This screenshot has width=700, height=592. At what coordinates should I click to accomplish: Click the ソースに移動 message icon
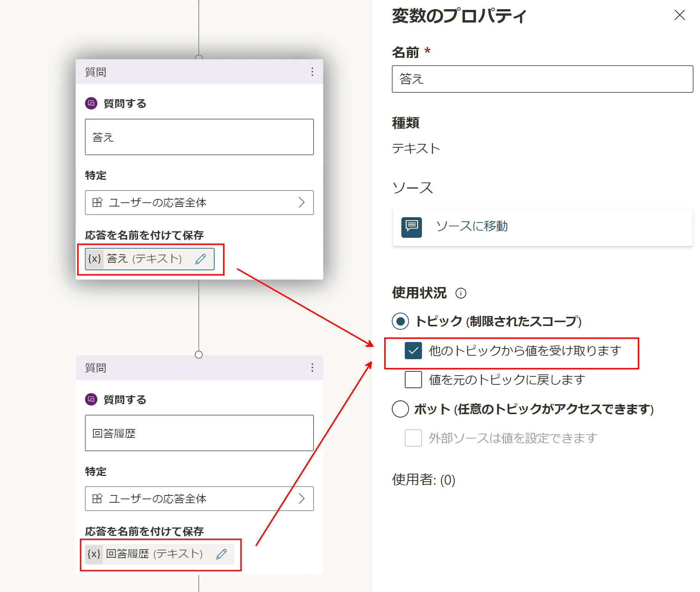(412, 227)
